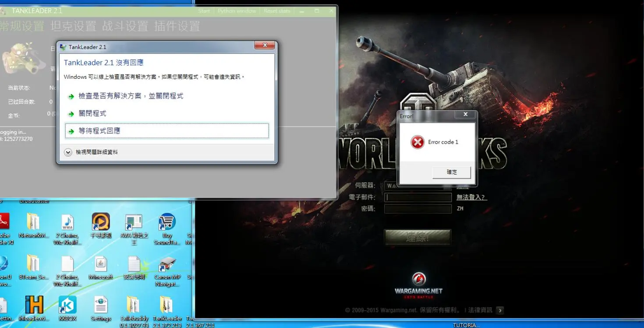Open Adobe Reader XI shortcut
This screenshot has width=644, height=328.
coord(4,228)
